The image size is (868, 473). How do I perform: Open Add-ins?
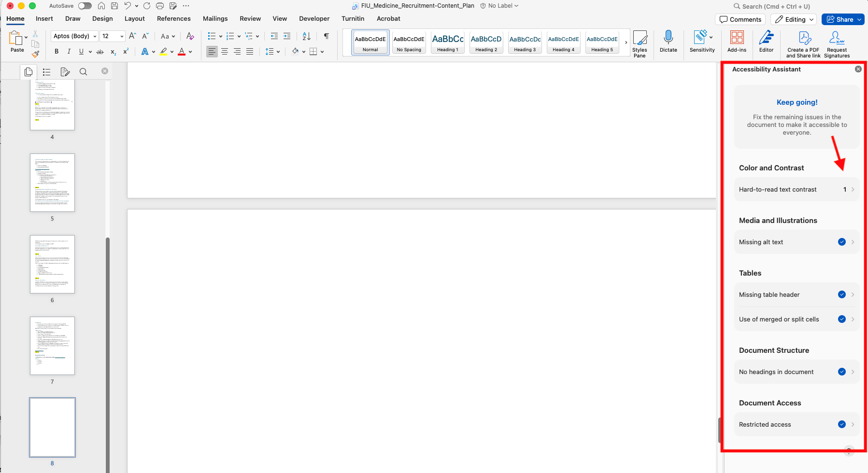click(737, 42)
